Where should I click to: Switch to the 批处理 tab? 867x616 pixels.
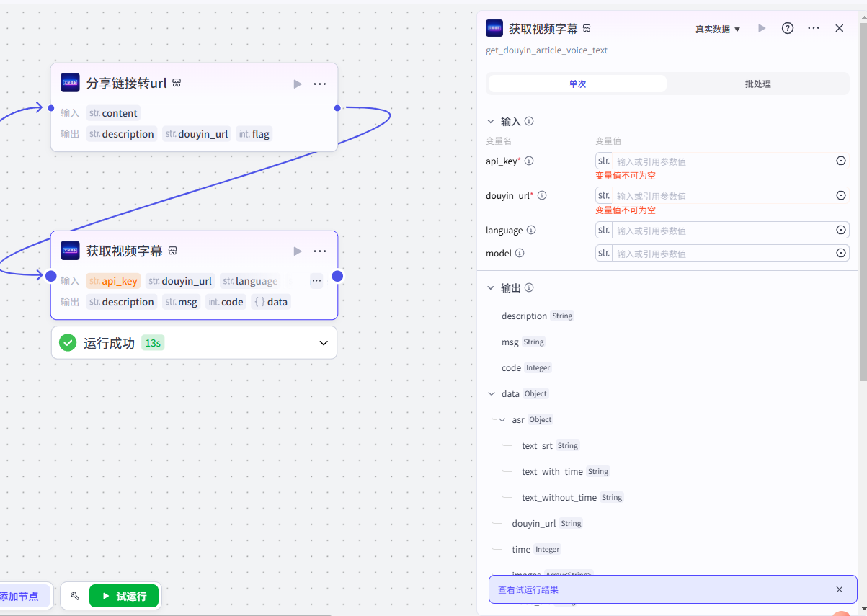[x=757, y=84]
